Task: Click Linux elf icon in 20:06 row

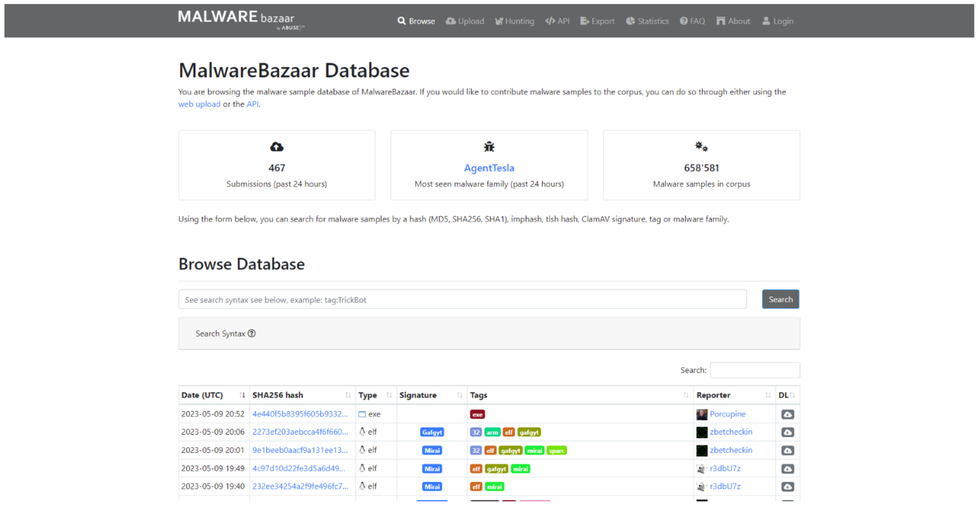Action: point(362,431)
